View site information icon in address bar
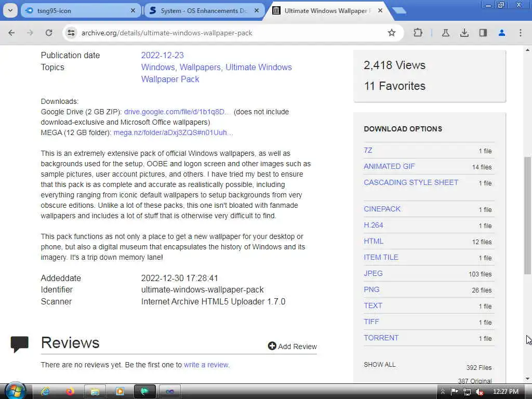This screenshot has width=532, height=399. (x=71, y=33)
